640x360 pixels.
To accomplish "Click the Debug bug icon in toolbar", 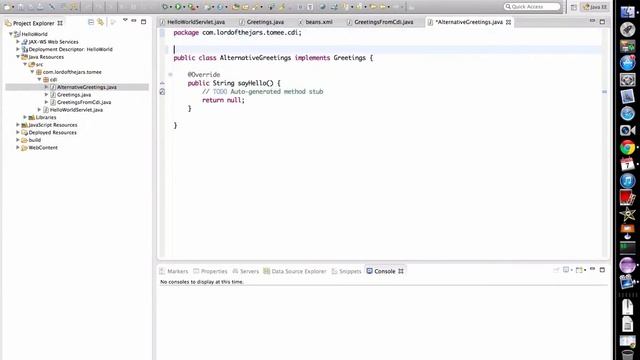I will coord(164,7).
